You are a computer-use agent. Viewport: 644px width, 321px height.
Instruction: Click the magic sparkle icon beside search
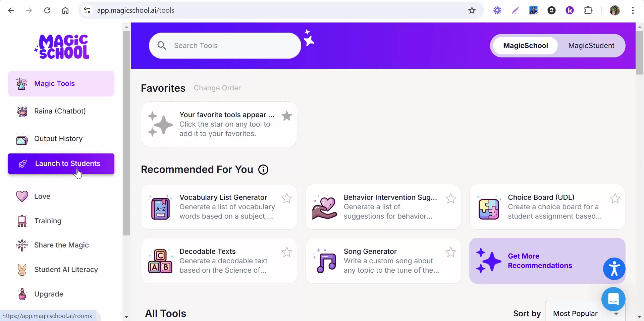coord(309,38)
